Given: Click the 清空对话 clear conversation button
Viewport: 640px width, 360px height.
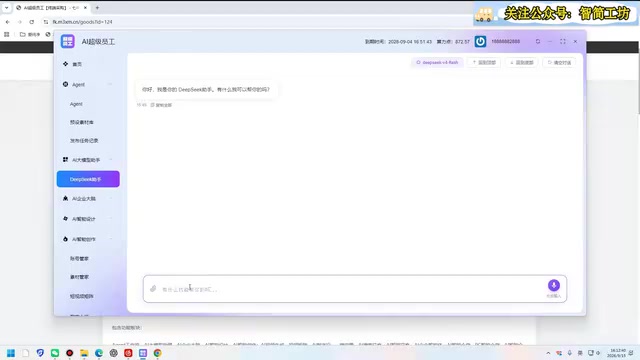Looking at the screenshot, I should pos(559,62).
